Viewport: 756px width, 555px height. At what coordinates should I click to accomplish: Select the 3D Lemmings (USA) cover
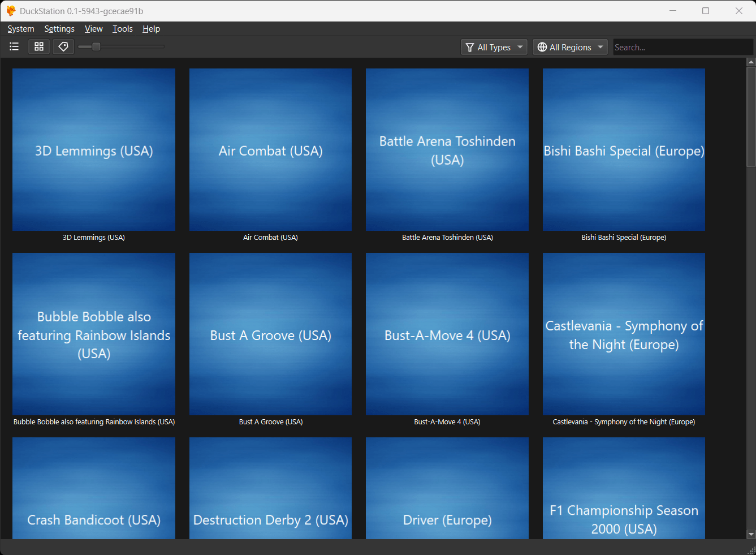pos(94,150)
